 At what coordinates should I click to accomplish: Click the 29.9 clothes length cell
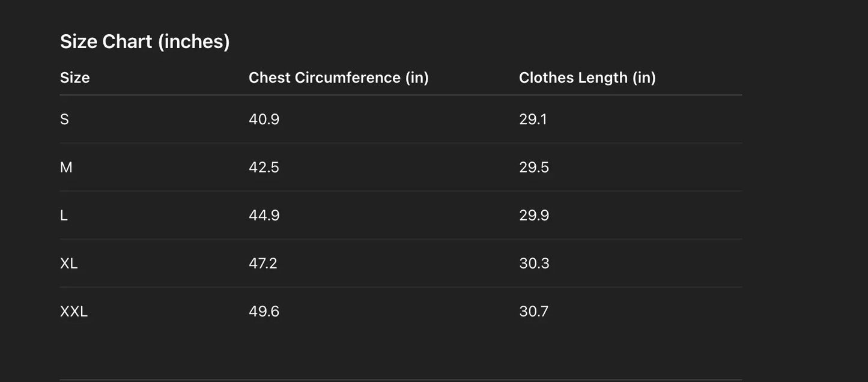[x=534, y=215]
